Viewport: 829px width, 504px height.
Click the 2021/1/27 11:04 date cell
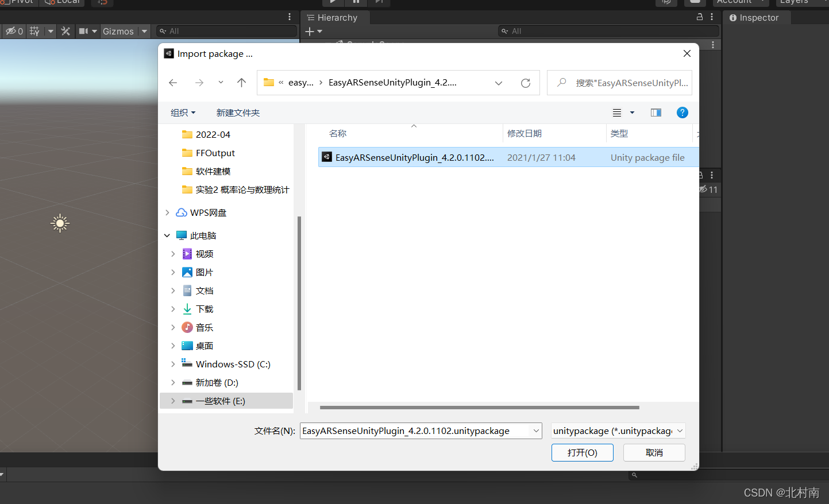541,157
